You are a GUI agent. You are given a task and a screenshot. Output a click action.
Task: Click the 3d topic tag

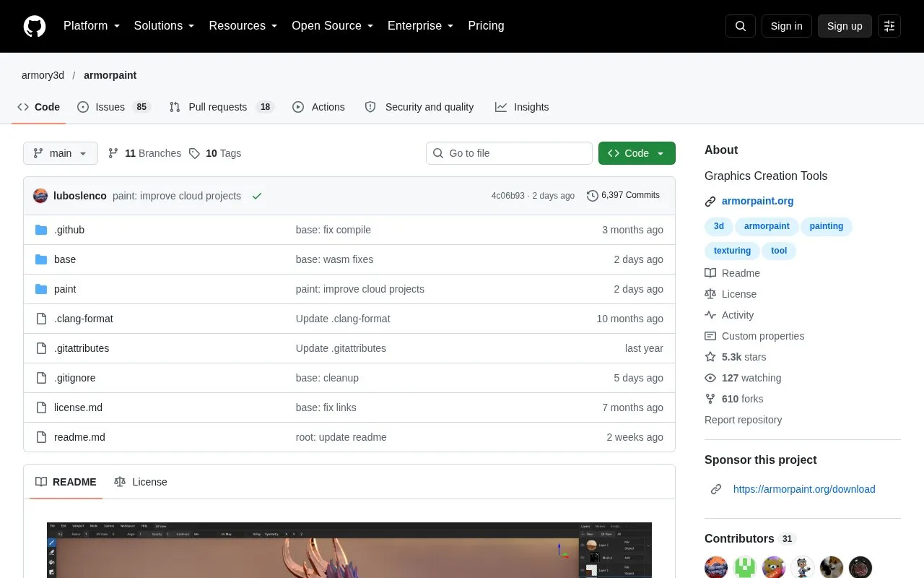(719, 226)
